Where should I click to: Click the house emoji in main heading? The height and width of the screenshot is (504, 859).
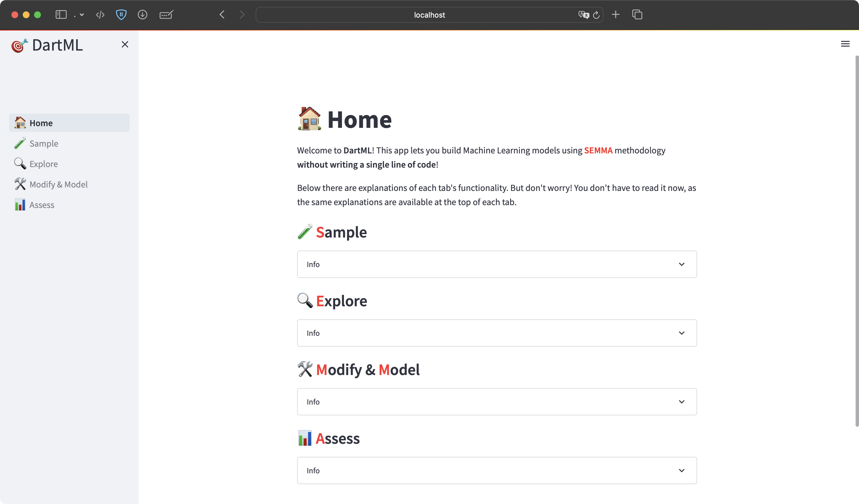(x=309, y=119)
